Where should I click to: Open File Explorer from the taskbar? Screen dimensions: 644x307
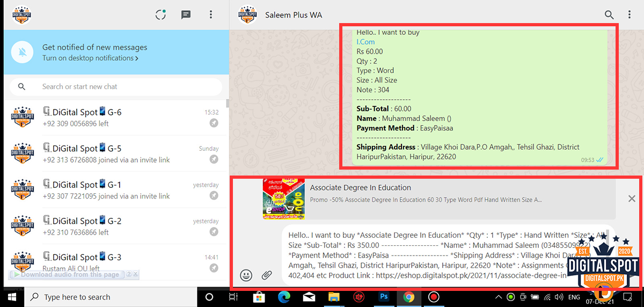pyautogui.click(x=334, y=297)
